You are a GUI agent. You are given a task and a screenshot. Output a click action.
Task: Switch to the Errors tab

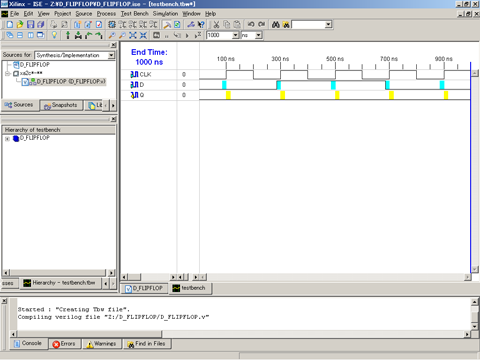coord(64,344)
